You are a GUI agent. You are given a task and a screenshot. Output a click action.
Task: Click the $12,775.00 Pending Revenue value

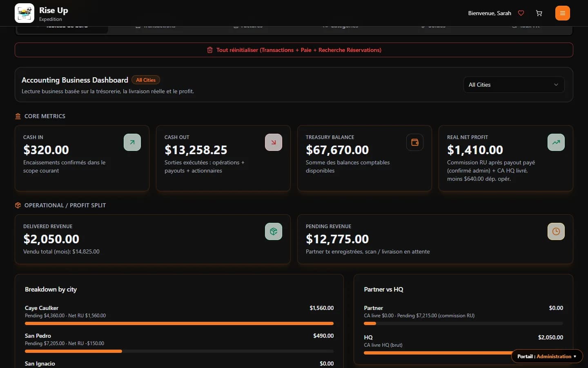click(x=337, y=239)
